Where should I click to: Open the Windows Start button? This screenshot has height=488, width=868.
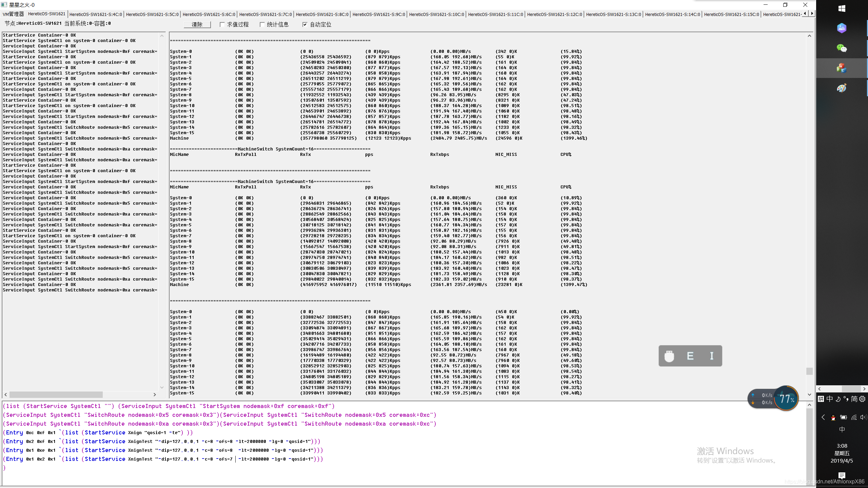coord(842,9)
